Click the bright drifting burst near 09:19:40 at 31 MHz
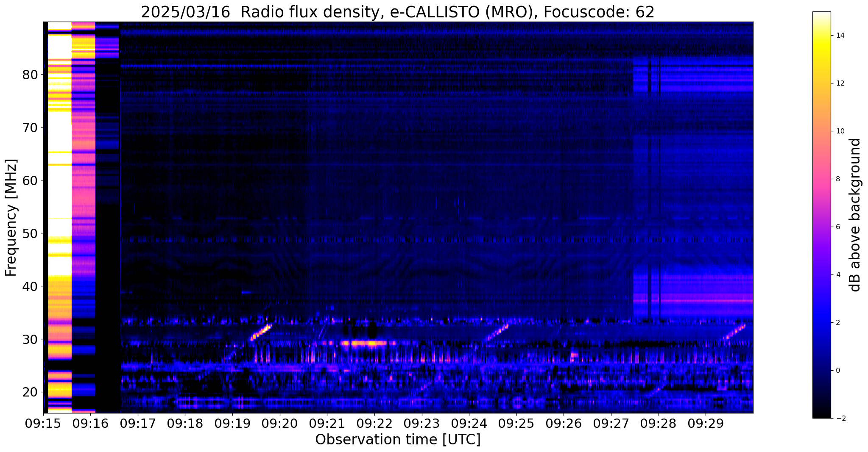 (260, 332)
